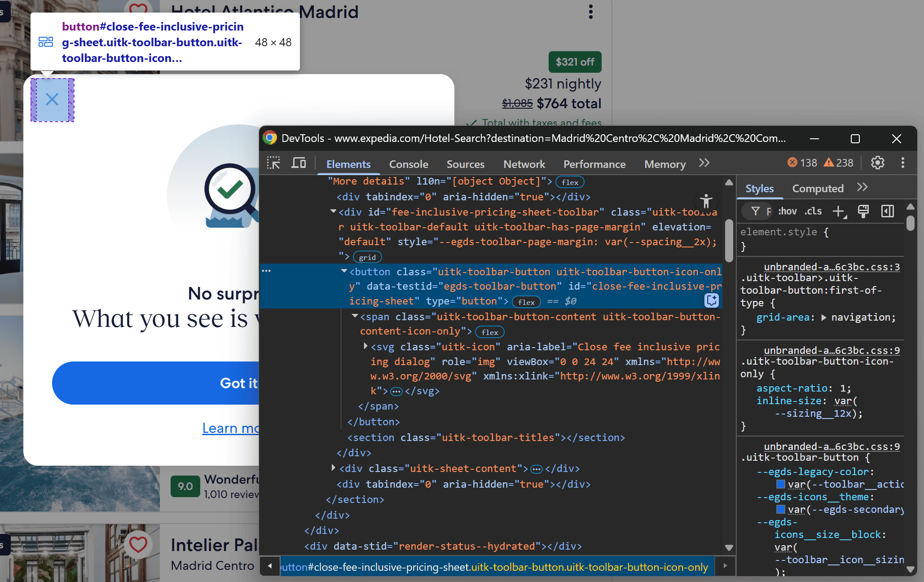Save Intelier Palace with heart icon
The image size is (924, 582).
138,545
